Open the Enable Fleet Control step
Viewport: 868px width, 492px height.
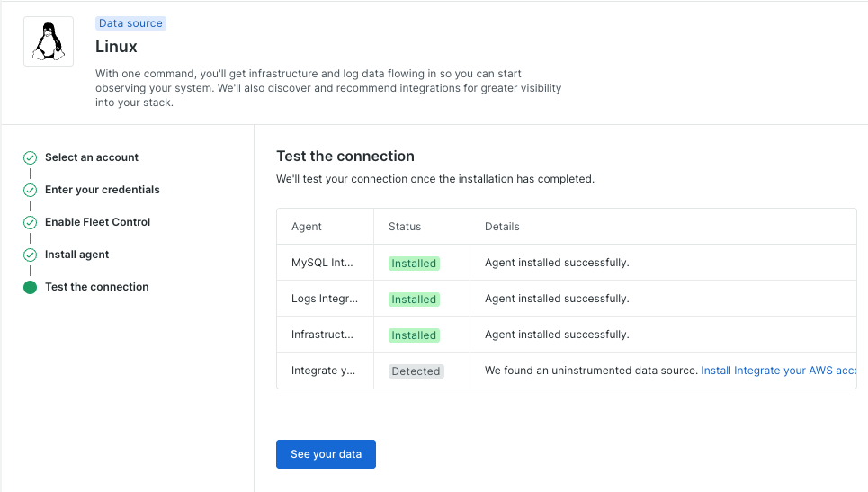point(98,222)
